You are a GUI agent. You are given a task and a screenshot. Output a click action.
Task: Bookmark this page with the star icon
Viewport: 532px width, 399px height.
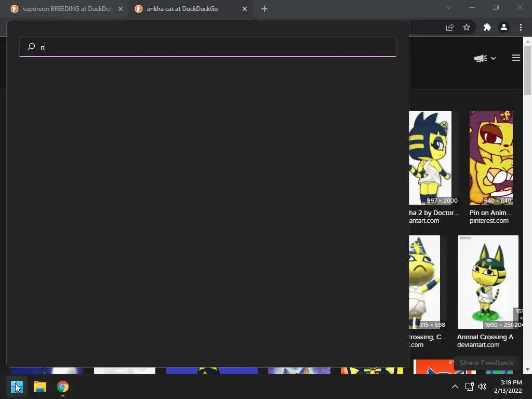tap(467, 27)
